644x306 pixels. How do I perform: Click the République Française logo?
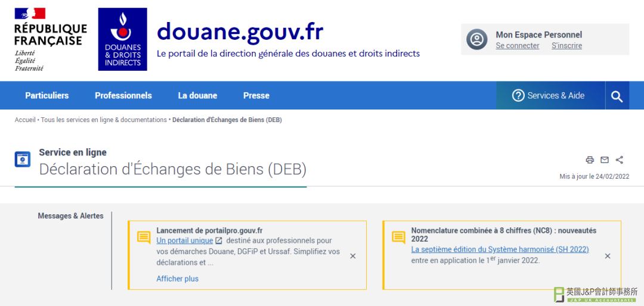[x=51, y=39]
